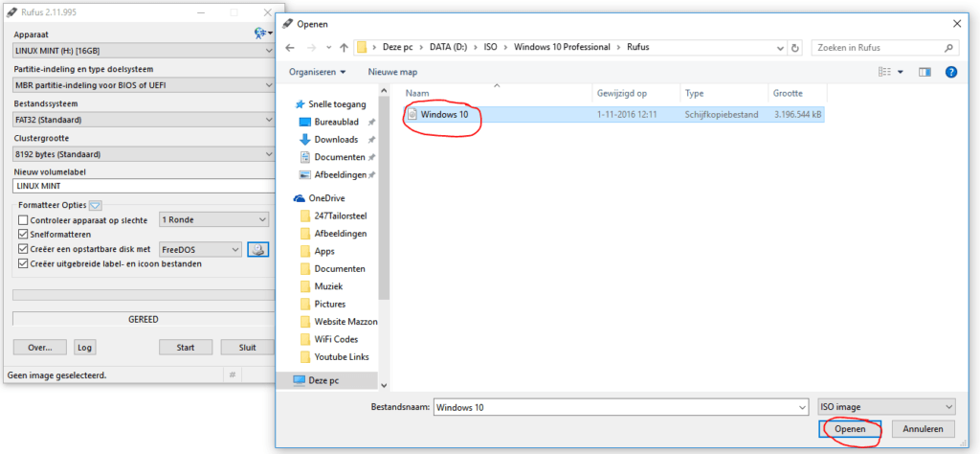This screenshot has height=454, width=980.
Task: Open the '1 Ronde' passes dropdown
Action: [x=213, y=219]
